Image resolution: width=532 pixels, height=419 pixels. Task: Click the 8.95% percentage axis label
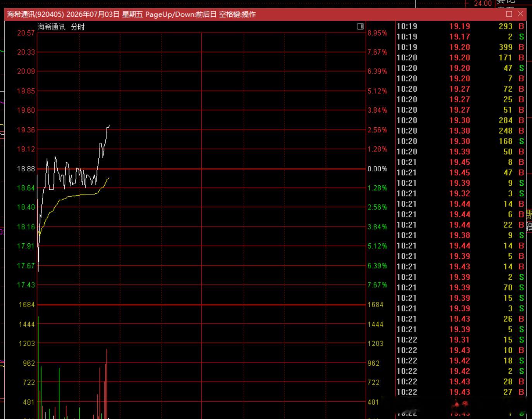(x=378, y=33)
